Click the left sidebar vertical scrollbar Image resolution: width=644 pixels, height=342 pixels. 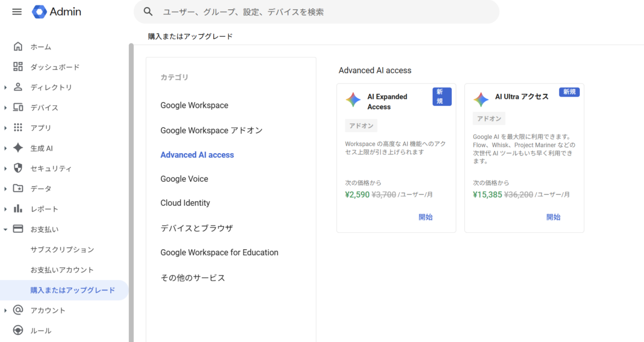click(131, 190)
